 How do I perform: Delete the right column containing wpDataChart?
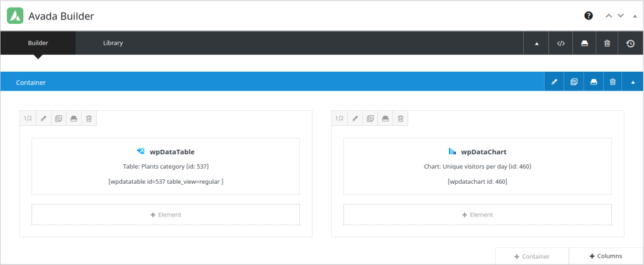401,118
